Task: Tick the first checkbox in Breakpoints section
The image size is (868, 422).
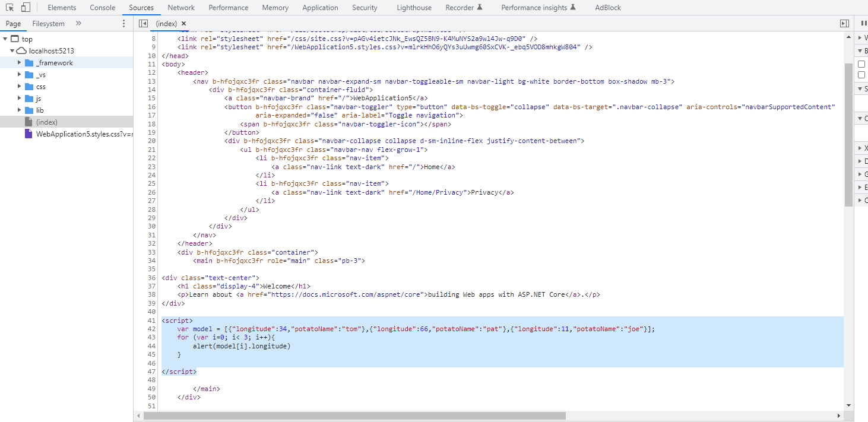Action: pos(861,64)
